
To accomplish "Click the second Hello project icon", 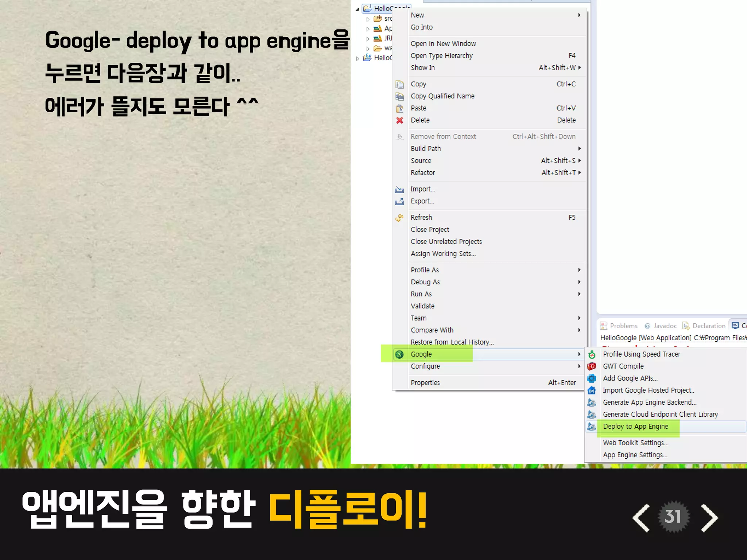I will (x=367, y=58).
